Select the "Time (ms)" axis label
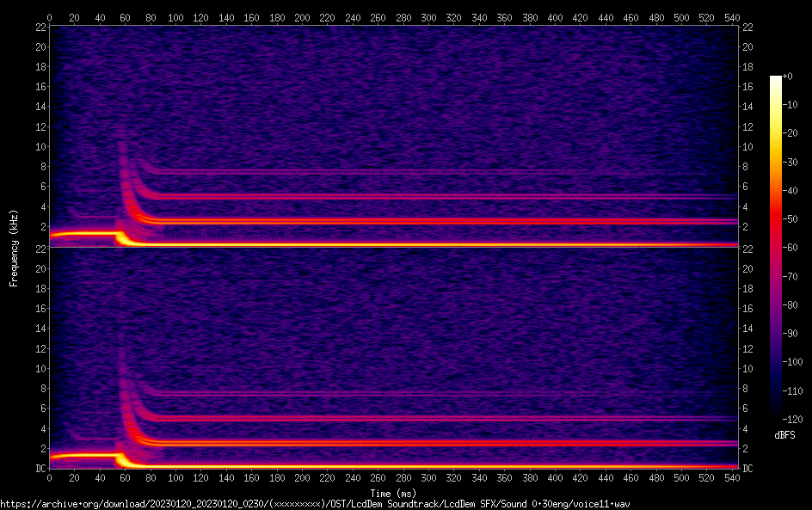This screenshot has height=510, width=812. tap(392, 493)
